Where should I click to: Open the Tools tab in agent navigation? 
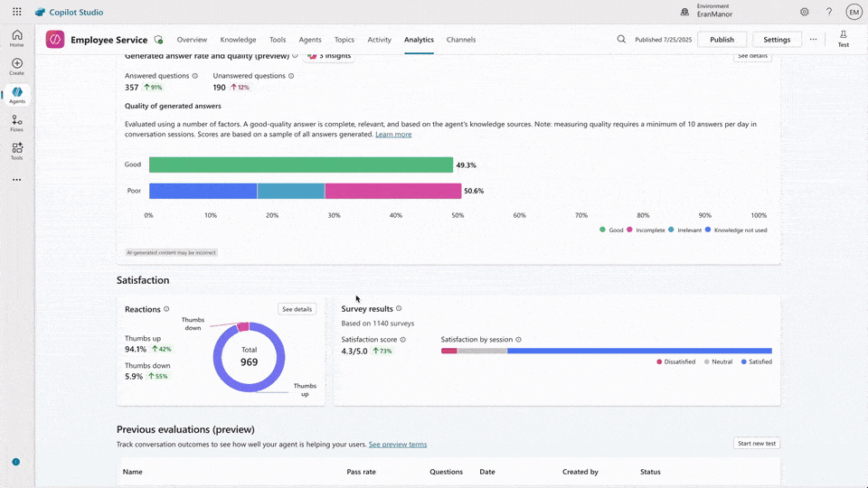point(278,40)
